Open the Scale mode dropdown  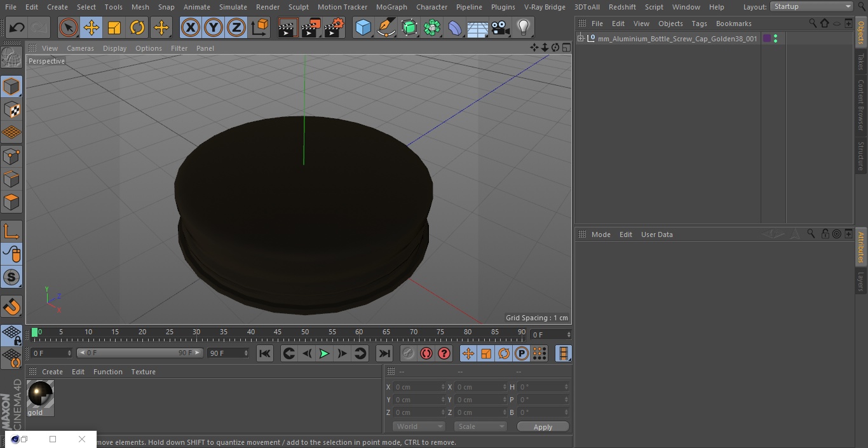(x=480, y=426)
